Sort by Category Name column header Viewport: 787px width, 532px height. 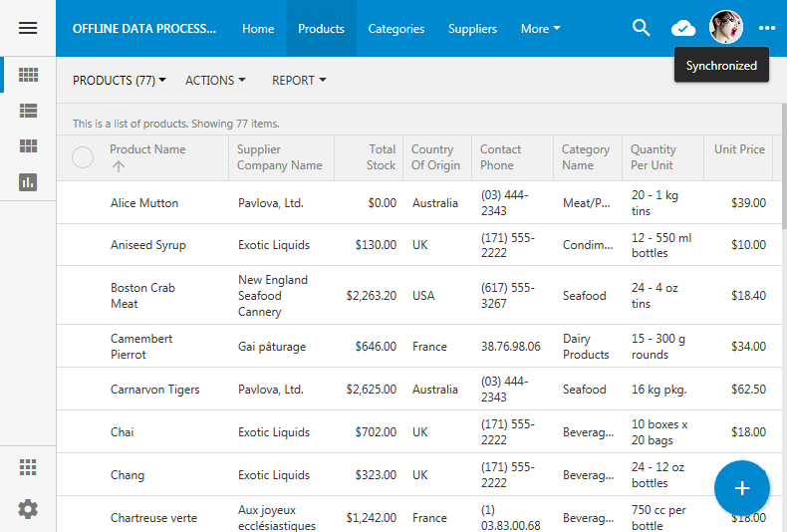[x=585, y=157]
